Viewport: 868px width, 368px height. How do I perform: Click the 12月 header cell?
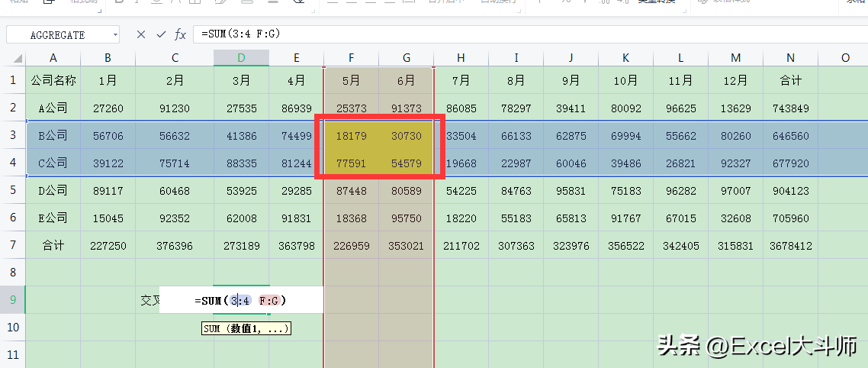[736, 80]
